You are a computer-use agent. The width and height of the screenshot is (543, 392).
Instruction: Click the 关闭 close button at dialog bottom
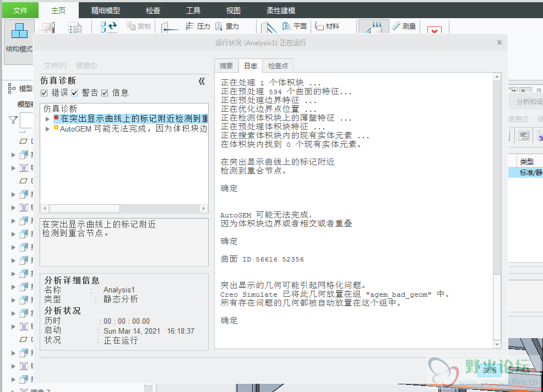pos(490,370)
